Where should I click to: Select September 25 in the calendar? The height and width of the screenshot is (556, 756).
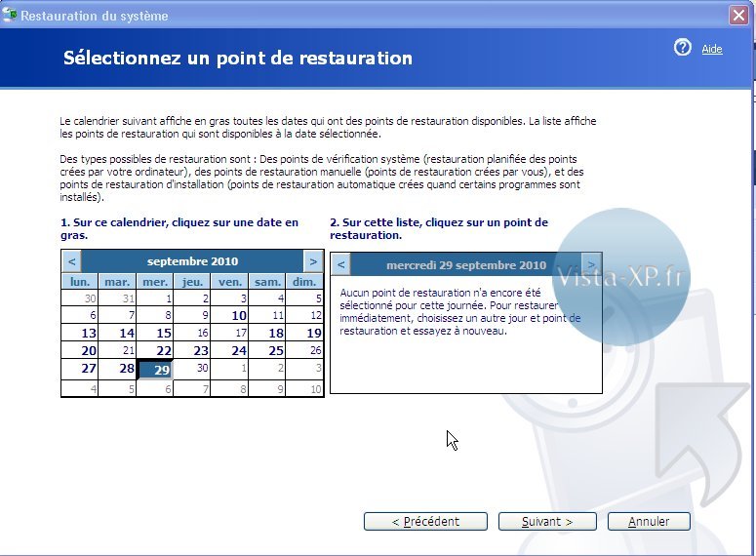276,351
